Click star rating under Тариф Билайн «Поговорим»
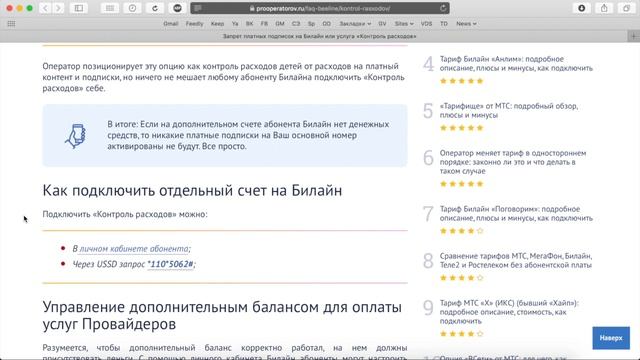The width and height of the screenshot is (640, 360). point(462,231)
